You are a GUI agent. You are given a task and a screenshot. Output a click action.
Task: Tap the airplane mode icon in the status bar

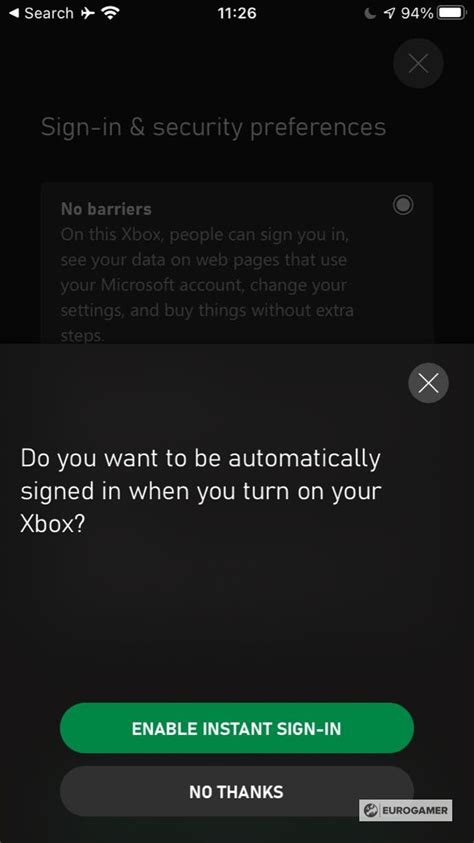click(88, 13)
